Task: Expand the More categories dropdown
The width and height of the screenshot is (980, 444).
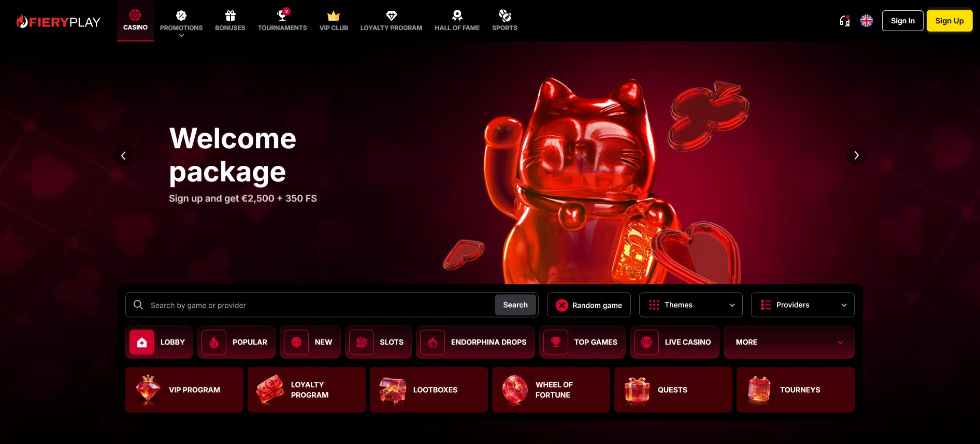Action: click(x=789, y=342)
